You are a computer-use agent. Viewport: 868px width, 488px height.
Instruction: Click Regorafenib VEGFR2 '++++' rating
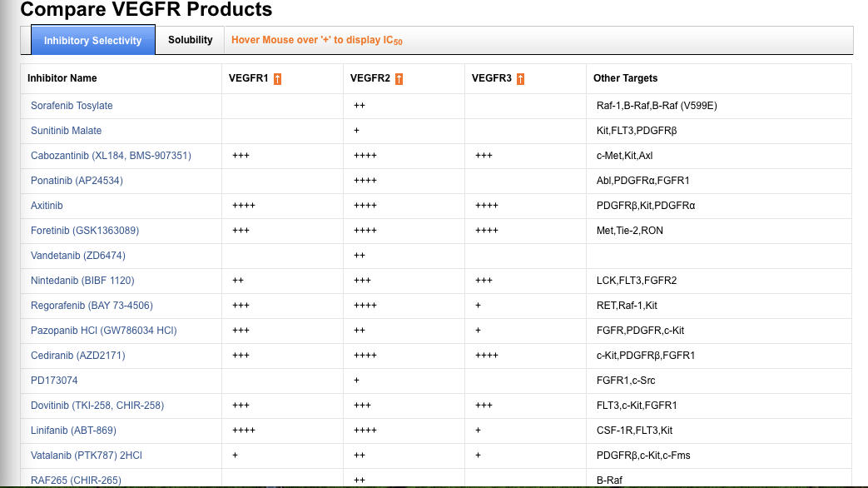(x=365, y=305)
